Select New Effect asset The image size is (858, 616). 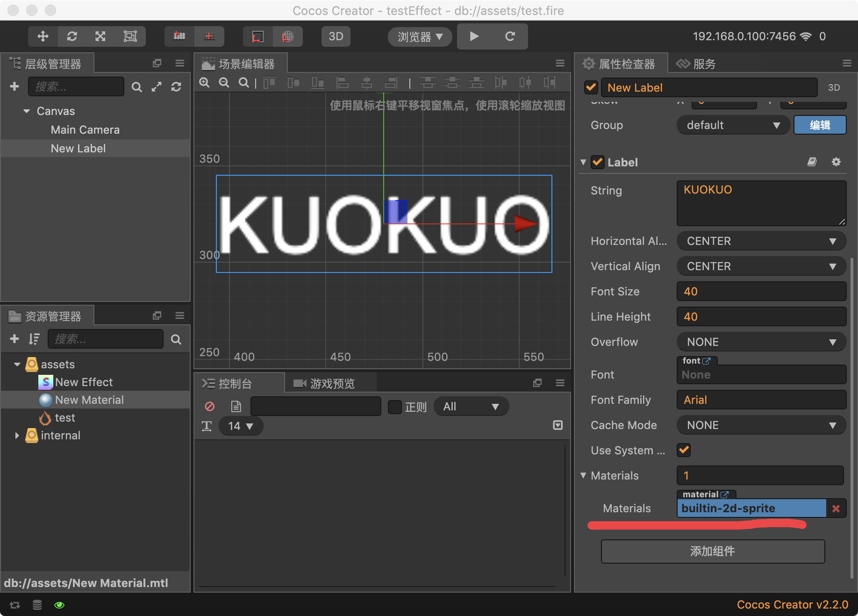pyautogui.click(x=84, y=382)
